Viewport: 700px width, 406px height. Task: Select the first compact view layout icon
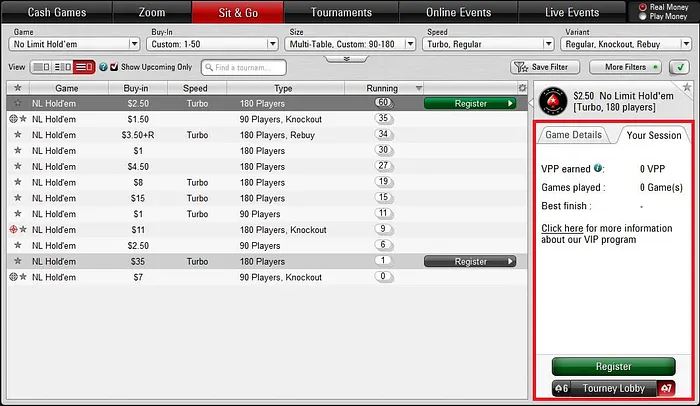(x=42, y=67)
